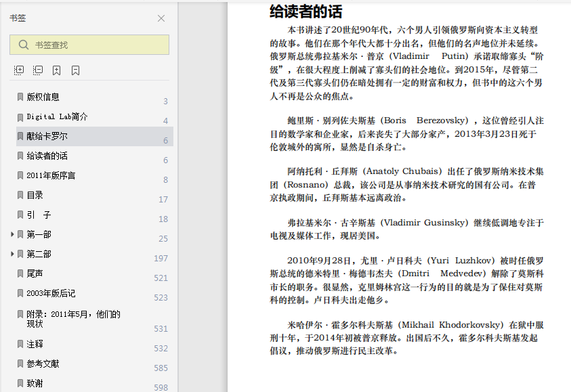Click the magnifier icon in bookmark search
This screenshot has width=571, height=392.
point(24,45)
